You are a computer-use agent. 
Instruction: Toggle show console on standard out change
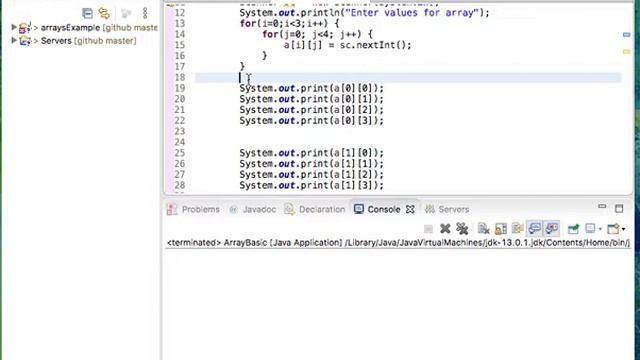pos(534,229)
